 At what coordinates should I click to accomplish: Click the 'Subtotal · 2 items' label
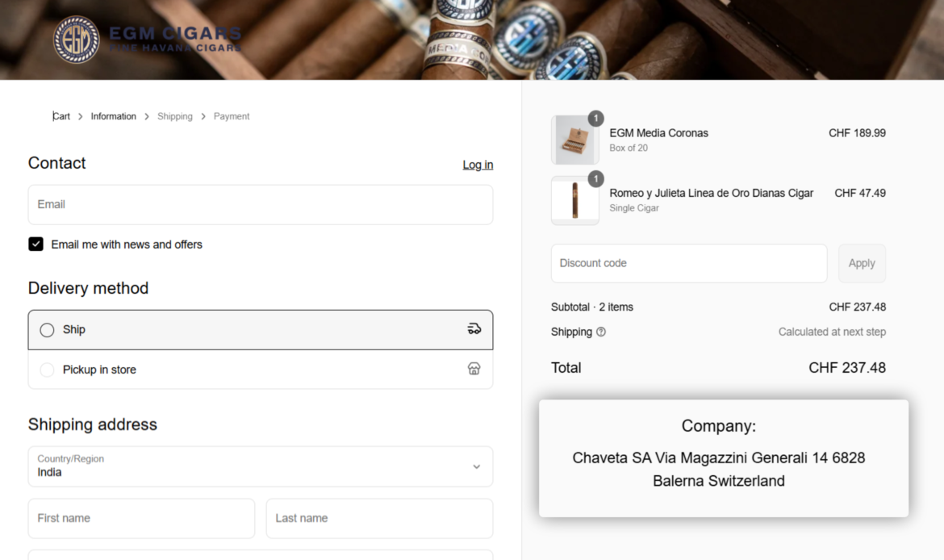(x=591, y=307)
